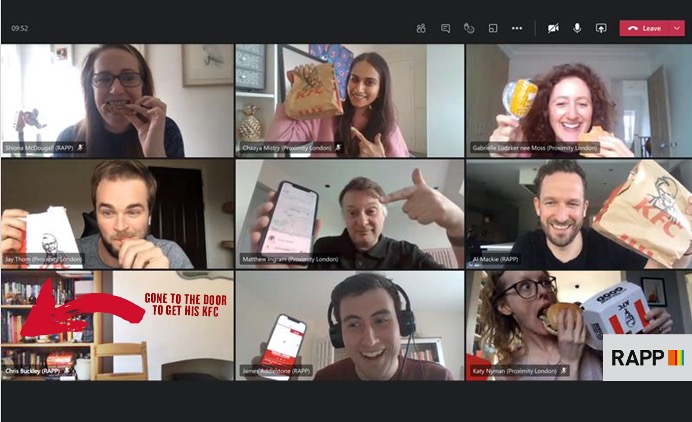Viewport: 692px width, 422px height.
Task: Expand the Leave button dropdown arrow
Action: [x=677, y=28]
